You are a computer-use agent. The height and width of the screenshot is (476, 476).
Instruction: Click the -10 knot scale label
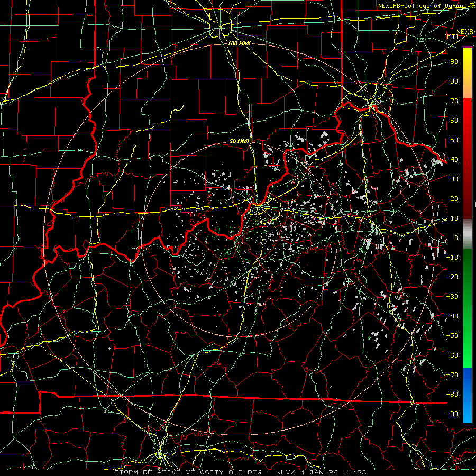tap(452, 258)
